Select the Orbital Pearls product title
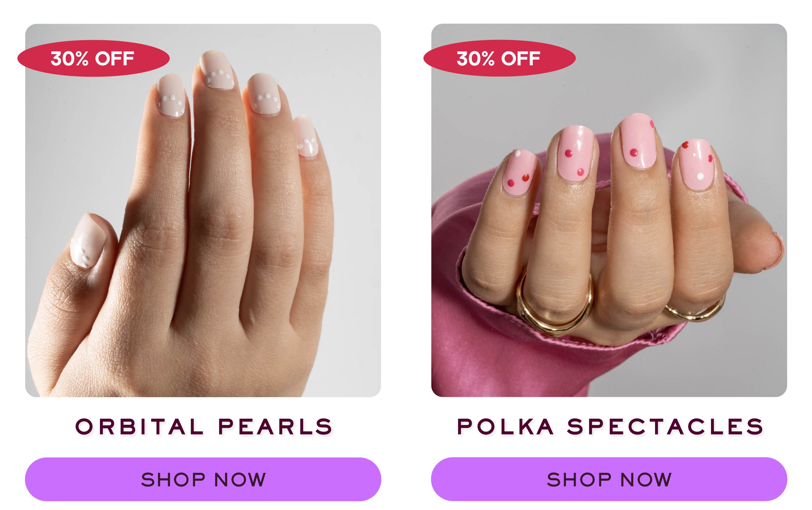 point(204,427)
